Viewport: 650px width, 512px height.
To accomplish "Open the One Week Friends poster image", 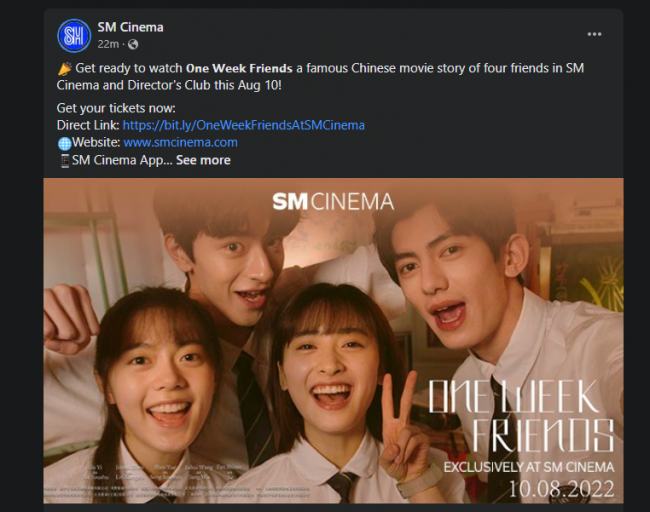I will point(333,341).
